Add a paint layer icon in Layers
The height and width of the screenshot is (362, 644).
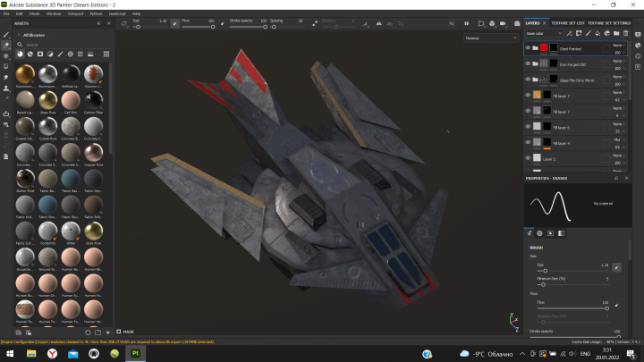point(589,33)
